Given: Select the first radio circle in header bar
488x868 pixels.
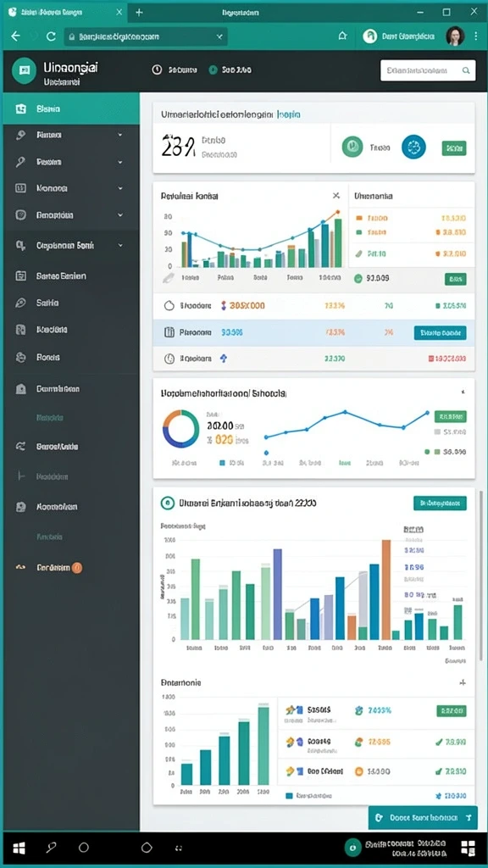Looking at the screenshot, I should click(157, 70).
